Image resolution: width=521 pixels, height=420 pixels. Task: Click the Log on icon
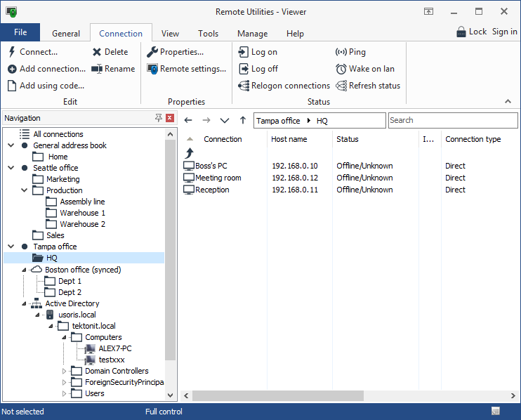[x=243, y=52]
